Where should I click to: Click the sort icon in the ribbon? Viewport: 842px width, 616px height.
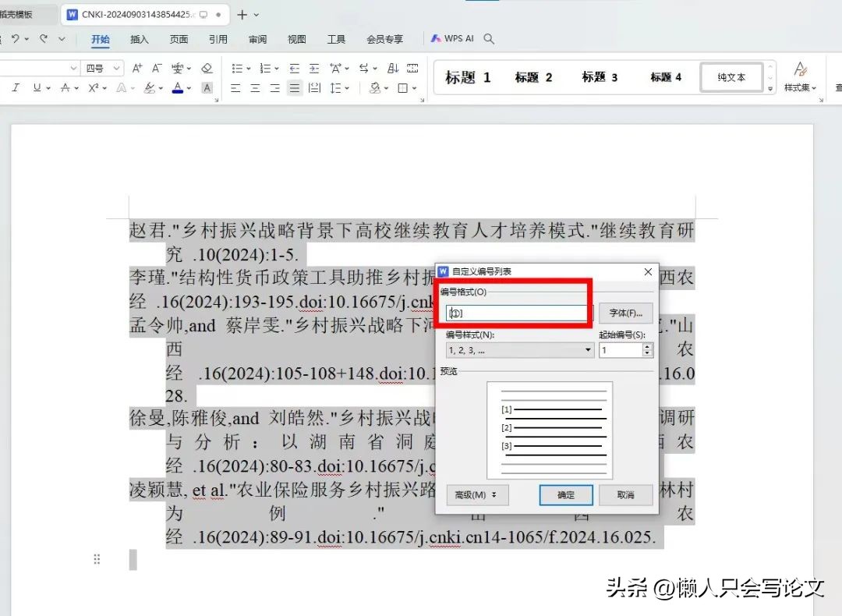click(393, 69)
